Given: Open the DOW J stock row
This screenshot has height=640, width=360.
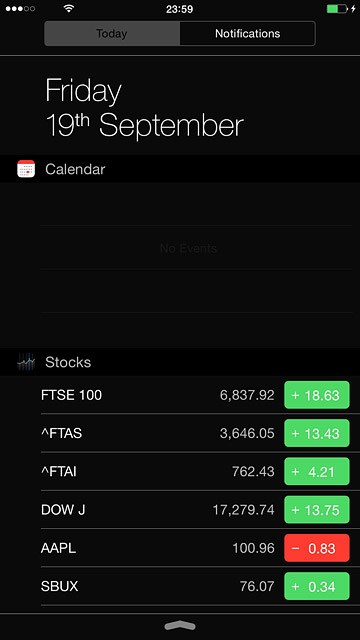Looking at the screenshot, I should (x=196, y=509).
